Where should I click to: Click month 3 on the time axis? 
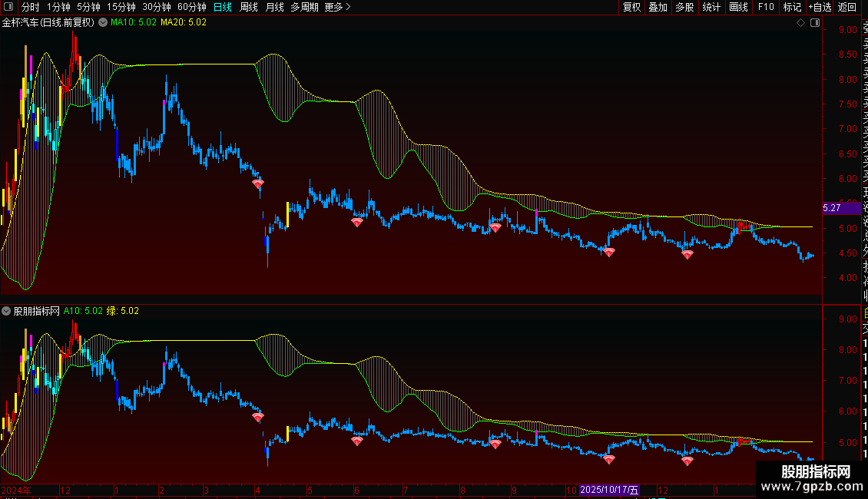point(206,490)
